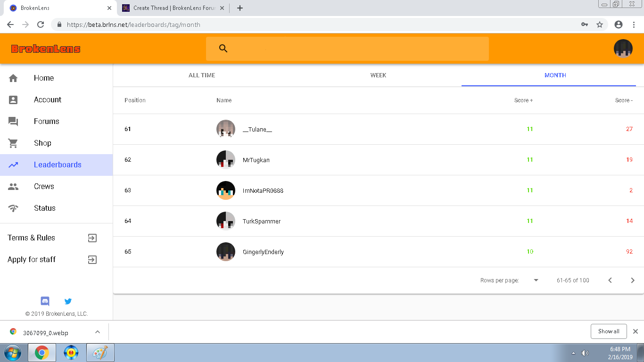Click __Tulane__ player avatar
644x362 pixels.
coord(226,129)
